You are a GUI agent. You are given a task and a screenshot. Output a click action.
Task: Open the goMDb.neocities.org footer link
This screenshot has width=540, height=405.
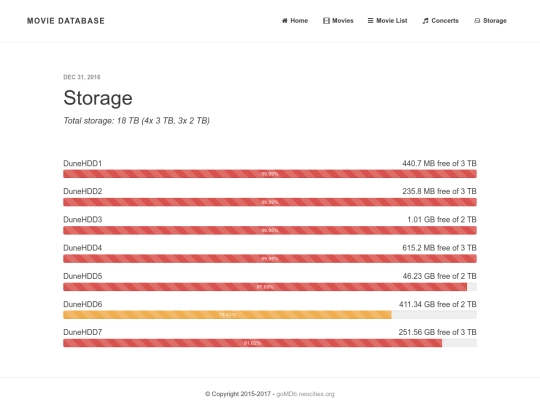[x=305, y=394]
